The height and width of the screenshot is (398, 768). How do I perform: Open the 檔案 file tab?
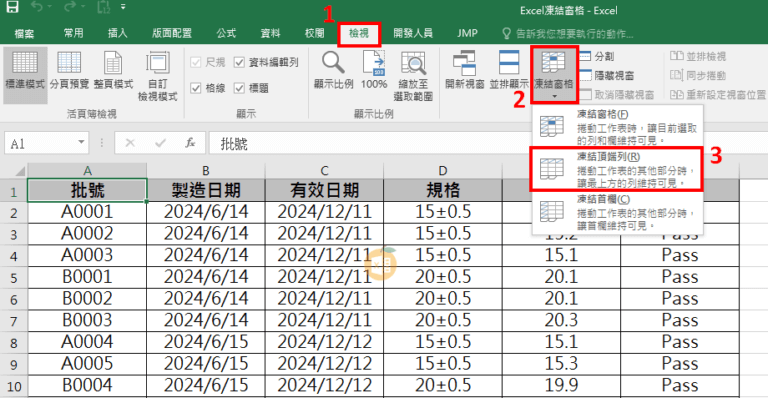point(24,33)
